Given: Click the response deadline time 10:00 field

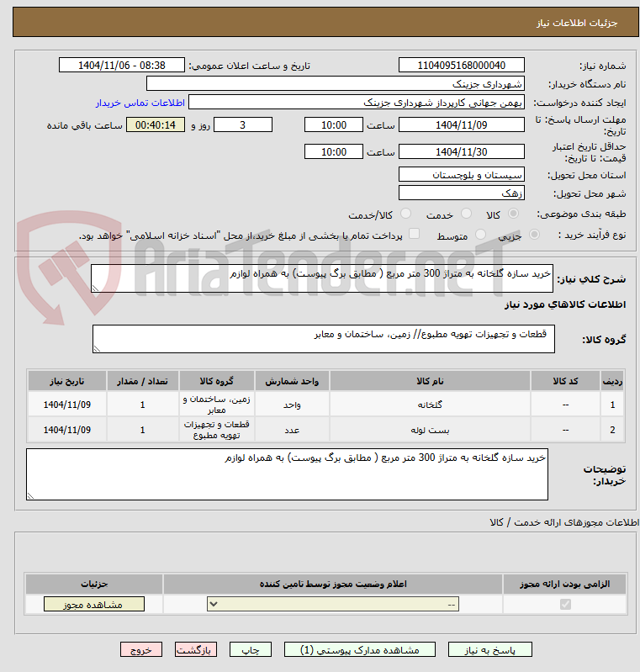Looking at the screenshot, I should pos(334,124).
